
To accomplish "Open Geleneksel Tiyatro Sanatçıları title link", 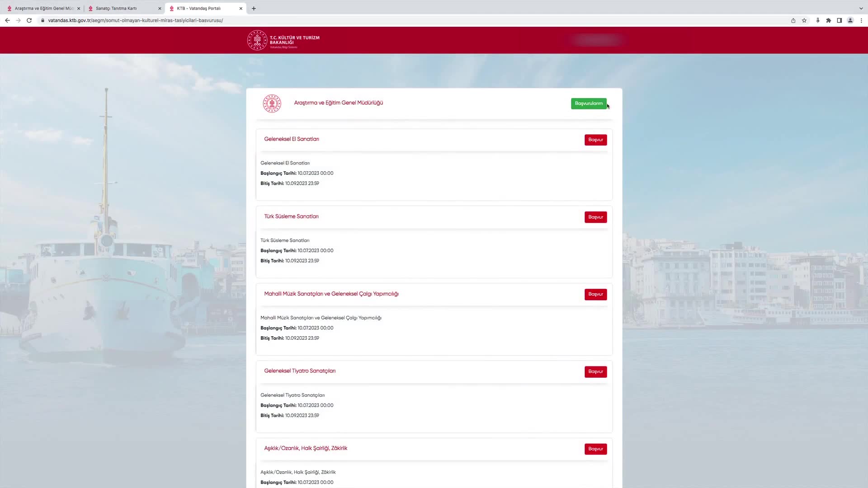I will pyautogui.click(x=300, y=371).
